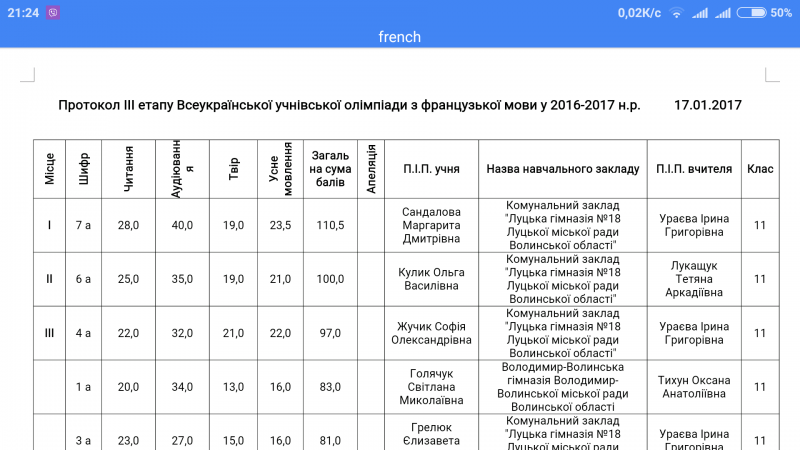Tap student name 'Кулик Ольга Василівна'
The width and height of the screenshot is (800, 450).
(431, 279)
